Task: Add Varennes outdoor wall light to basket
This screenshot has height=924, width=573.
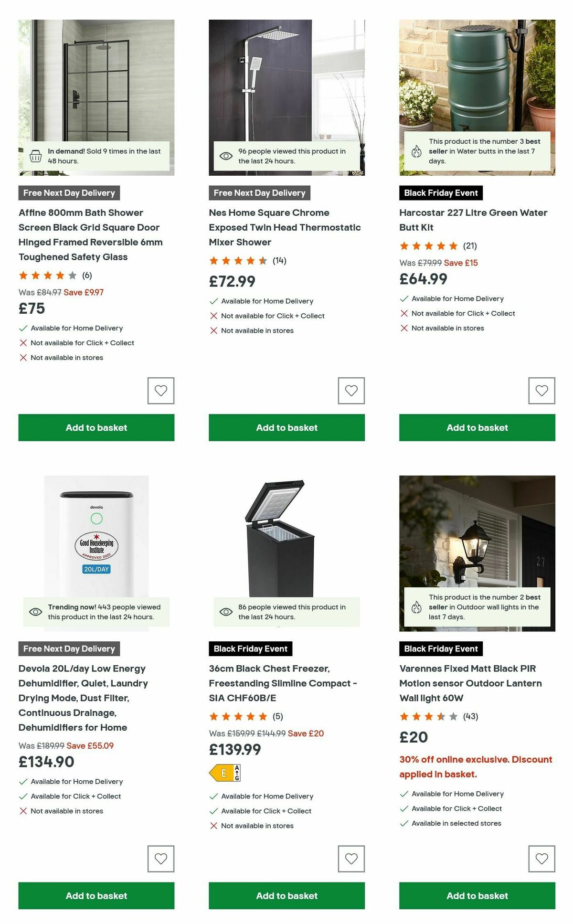Action: pos(476,896)
